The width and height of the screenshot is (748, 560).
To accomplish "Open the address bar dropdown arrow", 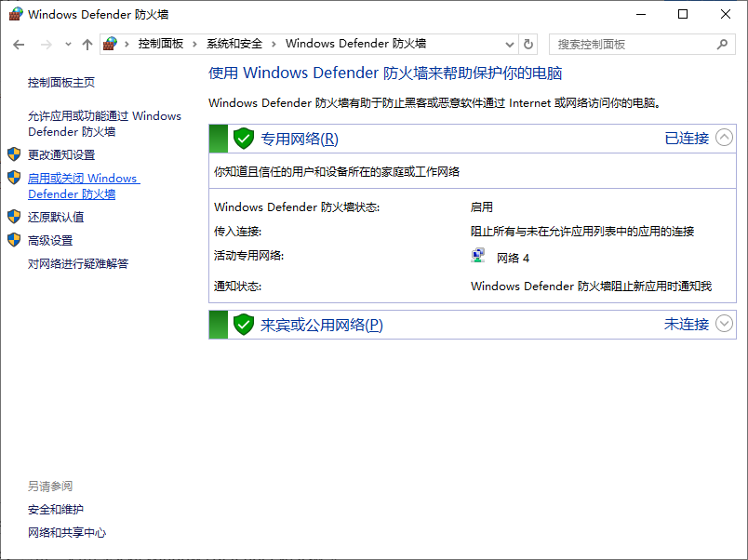I will click(508, 44).
